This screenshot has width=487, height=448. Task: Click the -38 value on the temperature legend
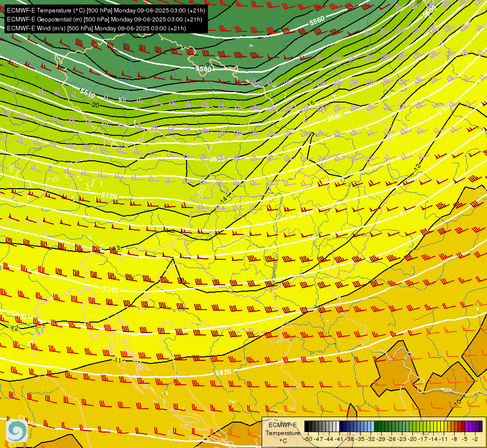[350, 439]
